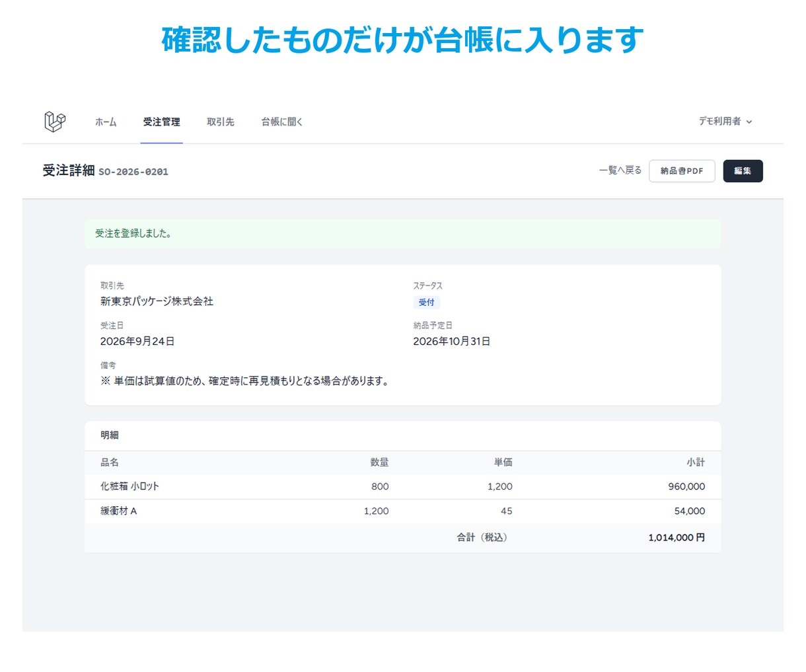Click the 小計 column header
The image size is (806, 672).
tap(696, 463)
